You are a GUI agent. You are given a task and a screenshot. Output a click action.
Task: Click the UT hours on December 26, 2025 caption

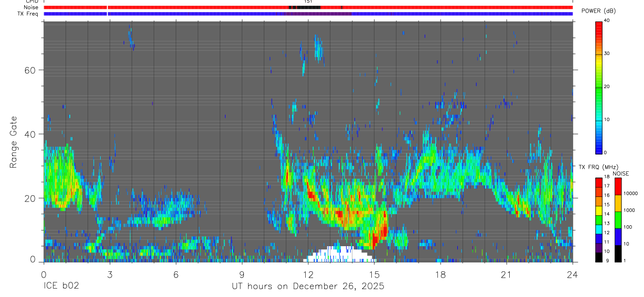[x=308, y=287]
